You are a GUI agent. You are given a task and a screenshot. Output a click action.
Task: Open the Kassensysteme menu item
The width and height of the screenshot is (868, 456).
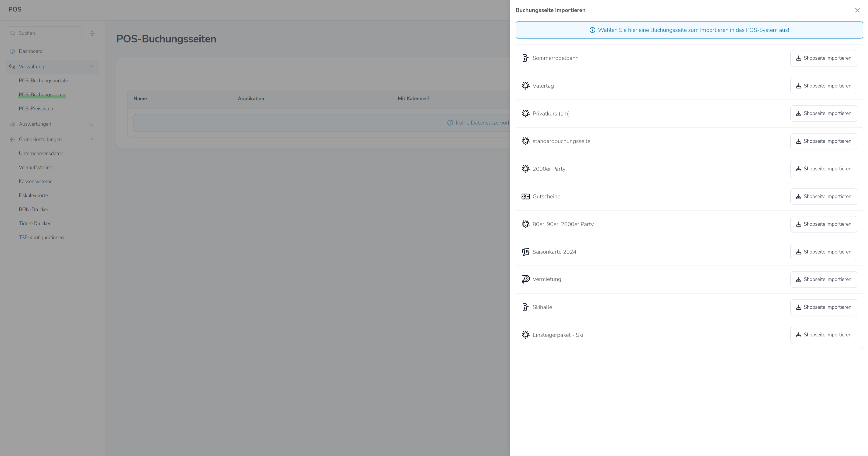tap(36, 181)
